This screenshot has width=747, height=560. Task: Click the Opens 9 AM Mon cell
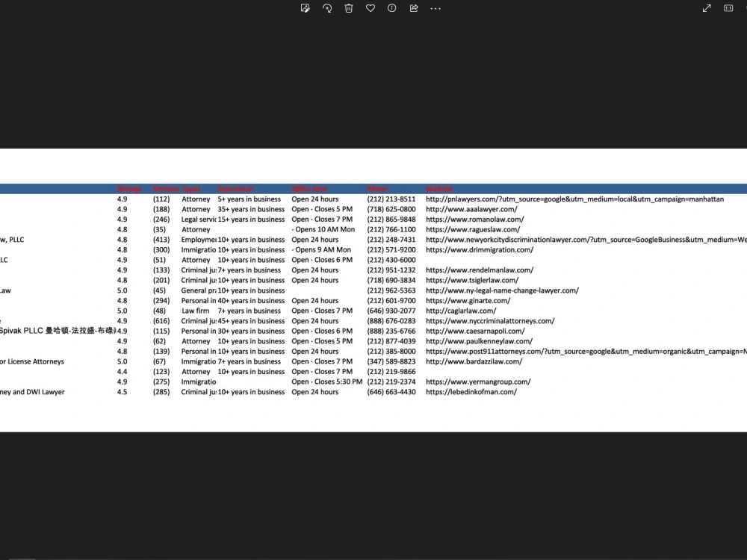pyautogui.click(x=321, y=249)
